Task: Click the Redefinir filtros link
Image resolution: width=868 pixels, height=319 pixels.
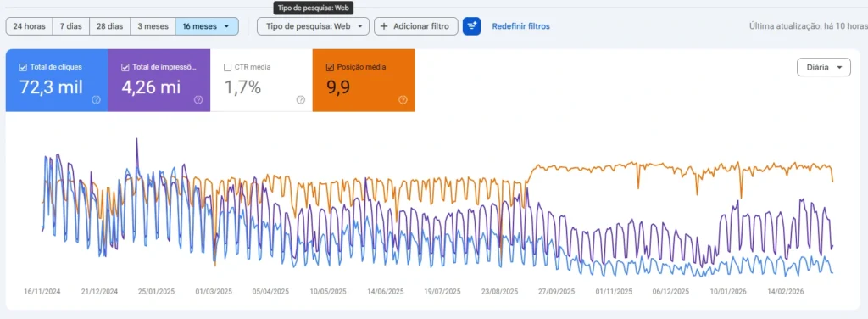Action: [521, 26]
